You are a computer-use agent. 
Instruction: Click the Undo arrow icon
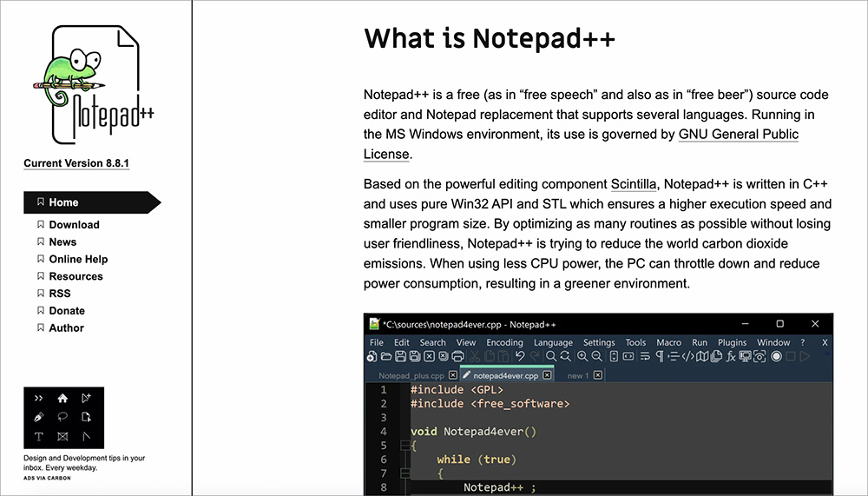(520, 356)
